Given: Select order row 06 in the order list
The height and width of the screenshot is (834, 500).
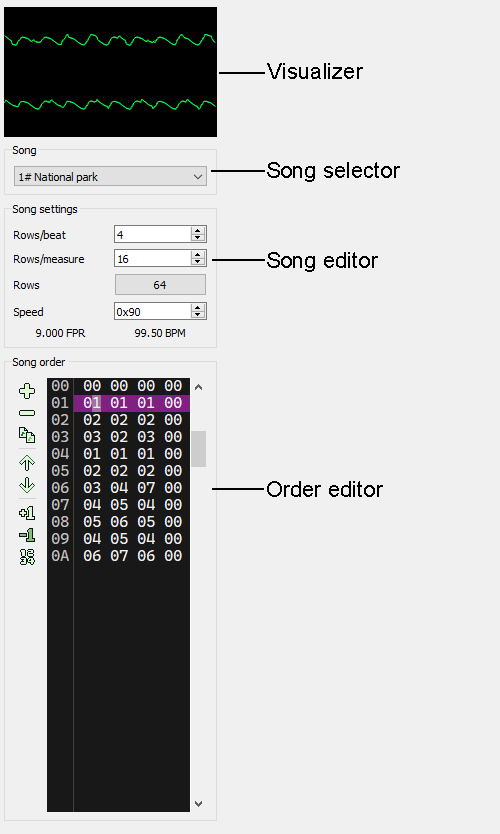Looking at the screenshot, I should point(118,488).
